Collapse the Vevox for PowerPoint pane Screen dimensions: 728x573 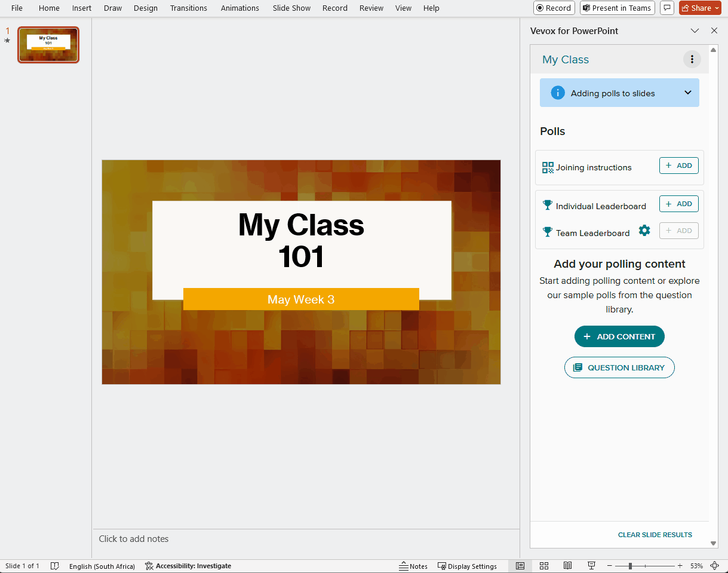point(695,30)
